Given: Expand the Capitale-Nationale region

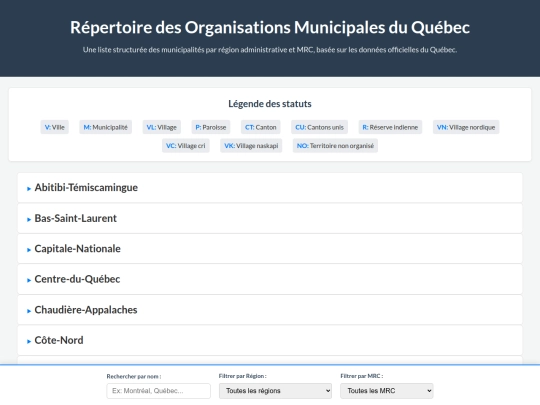Looking at the screenshot, I should click(x=270, y=249).
